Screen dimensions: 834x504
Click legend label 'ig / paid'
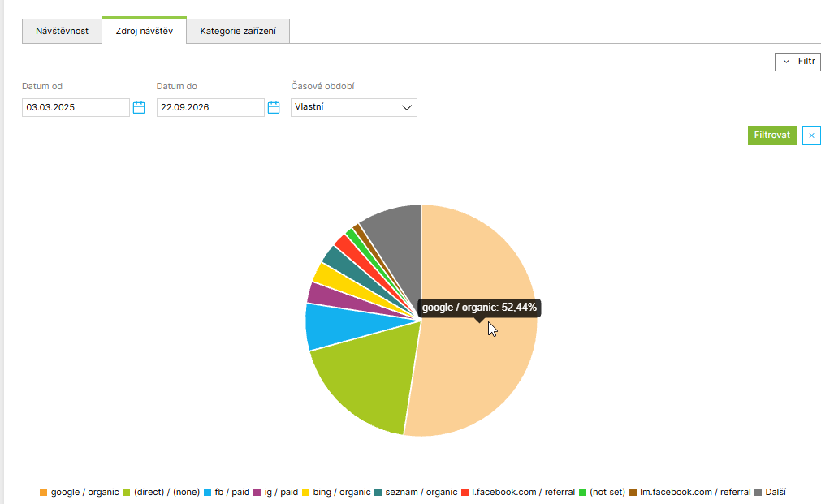point(281,493)
